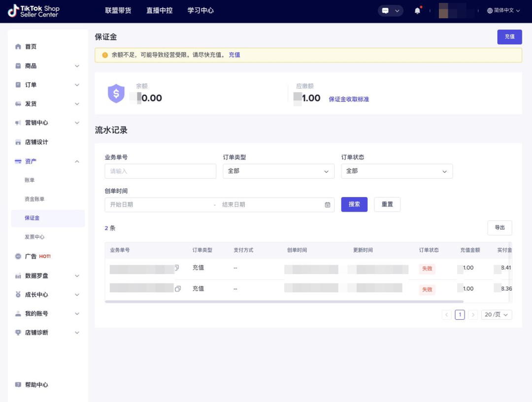Open the calendar icon in the date field
Screen dimensions: 532x402
tap(327, 204)
